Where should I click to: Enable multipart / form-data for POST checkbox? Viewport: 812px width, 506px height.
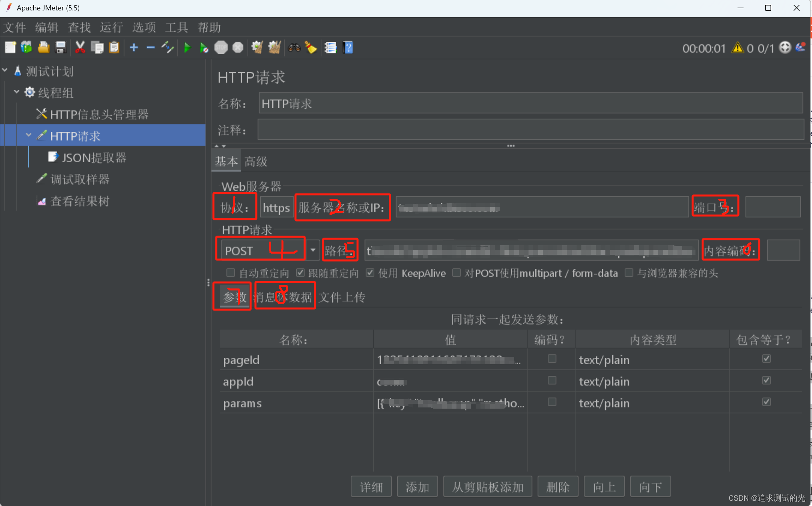[x=456, y=273]
